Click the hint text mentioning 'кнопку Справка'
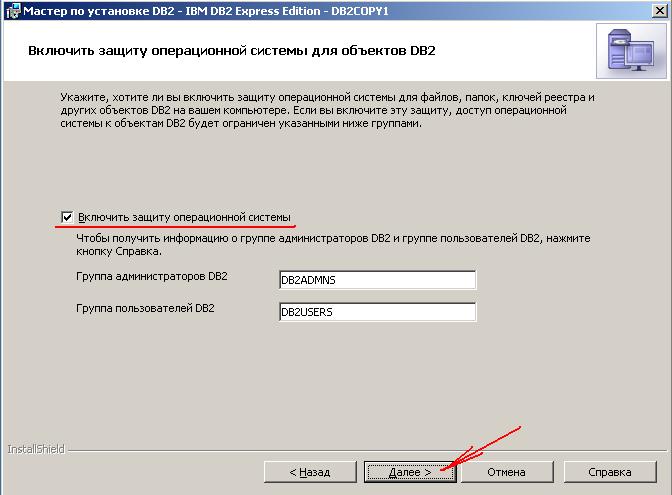The height and width of the screenshot is (495, 672). point(333,245)
